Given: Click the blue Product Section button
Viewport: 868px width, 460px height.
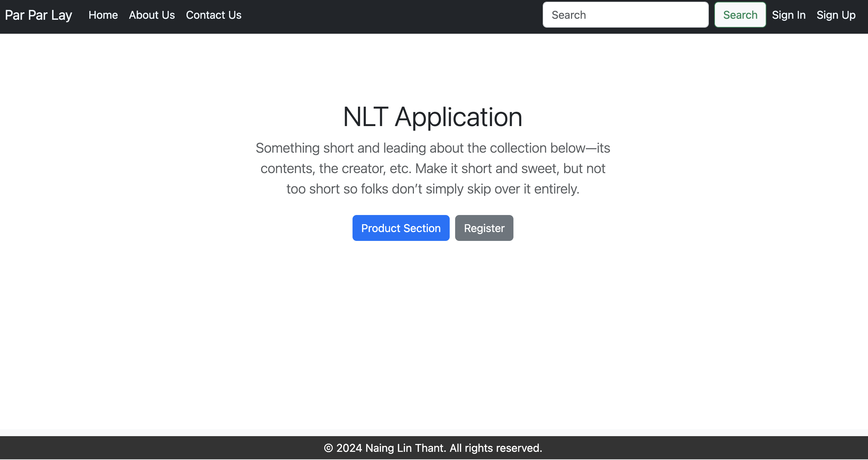Looking at the screenshot, I should click(x=401, y=228).
